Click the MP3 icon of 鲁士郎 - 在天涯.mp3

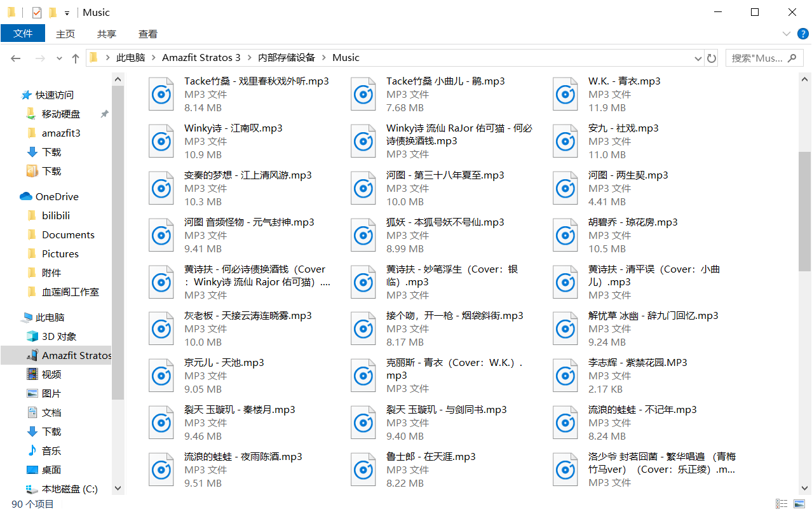(x=363, y=470)
